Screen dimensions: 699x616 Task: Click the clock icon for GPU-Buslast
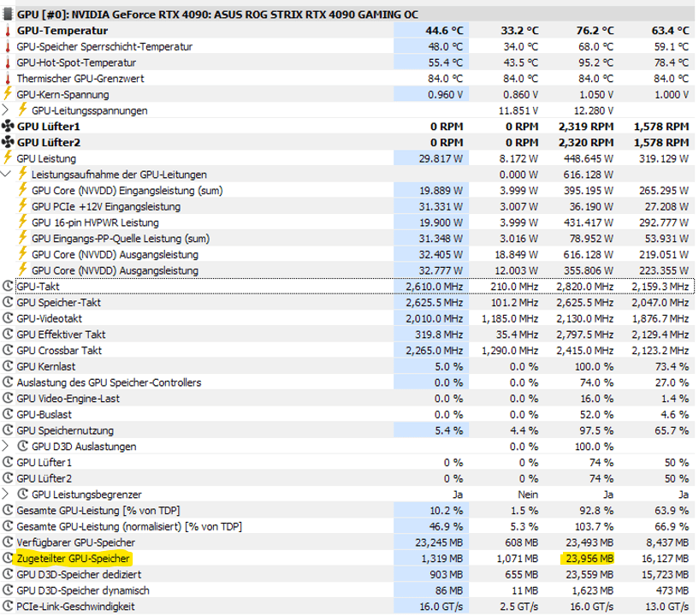(8, 414)
